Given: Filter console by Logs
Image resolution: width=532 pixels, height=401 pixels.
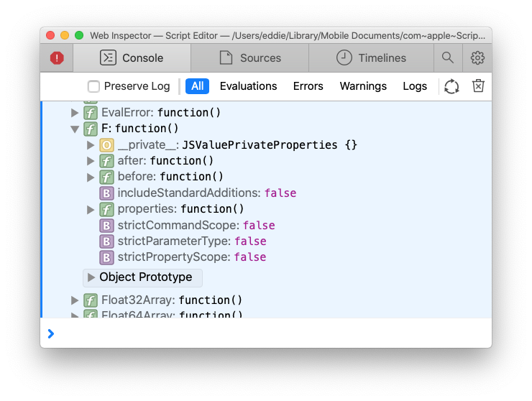Looking at the screenshot, I should (x=415, y=86).
